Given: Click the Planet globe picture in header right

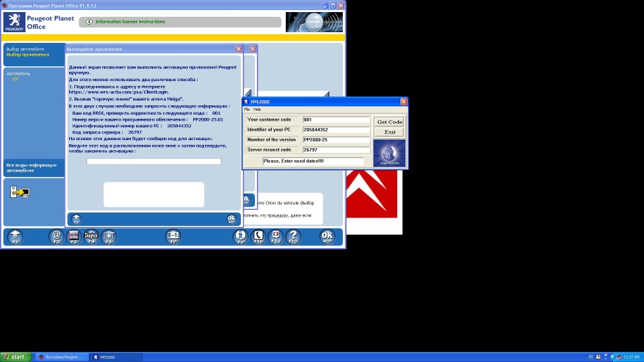Looking at the screenshot, I should pyautogui.click(x=314, y=21).
